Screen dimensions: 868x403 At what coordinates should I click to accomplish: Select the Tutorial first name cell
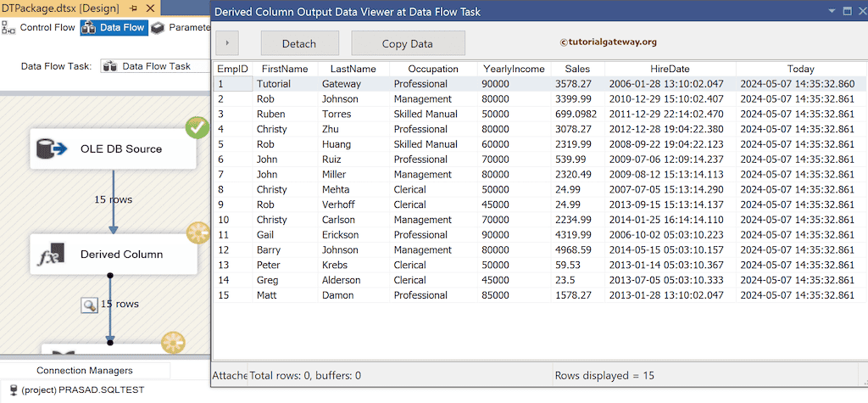[285, 84]
